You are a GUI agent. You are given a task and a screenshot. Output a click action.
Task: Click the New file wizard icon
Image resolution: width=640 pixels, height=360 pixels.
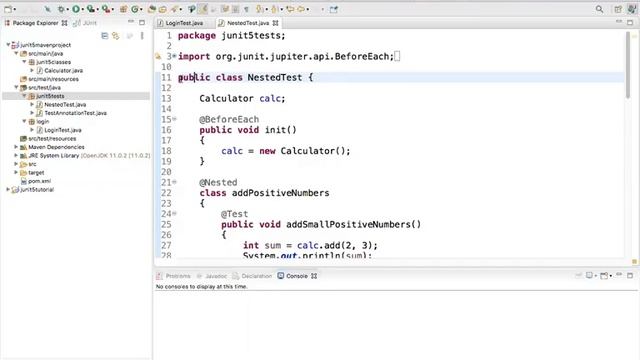7,9
